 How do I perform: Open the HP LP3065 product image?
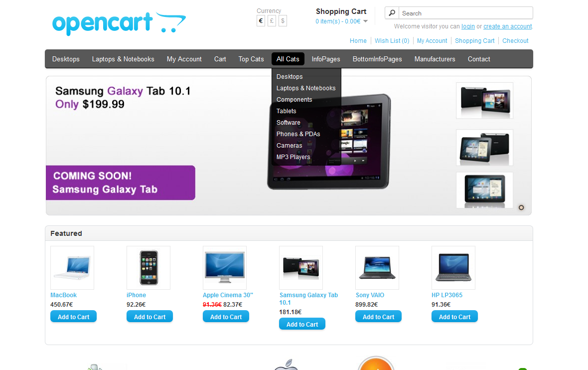453,268
